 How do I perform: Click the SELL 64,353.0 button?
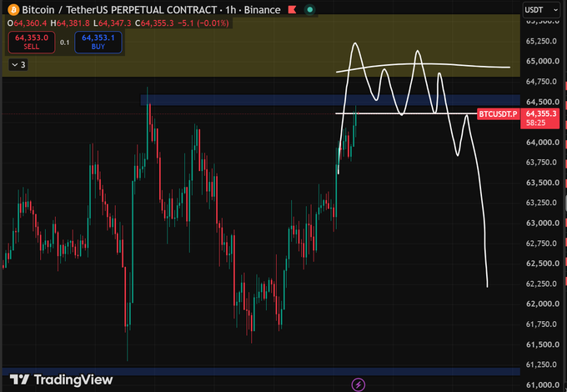pyautogui.click(x=32, y=42)
